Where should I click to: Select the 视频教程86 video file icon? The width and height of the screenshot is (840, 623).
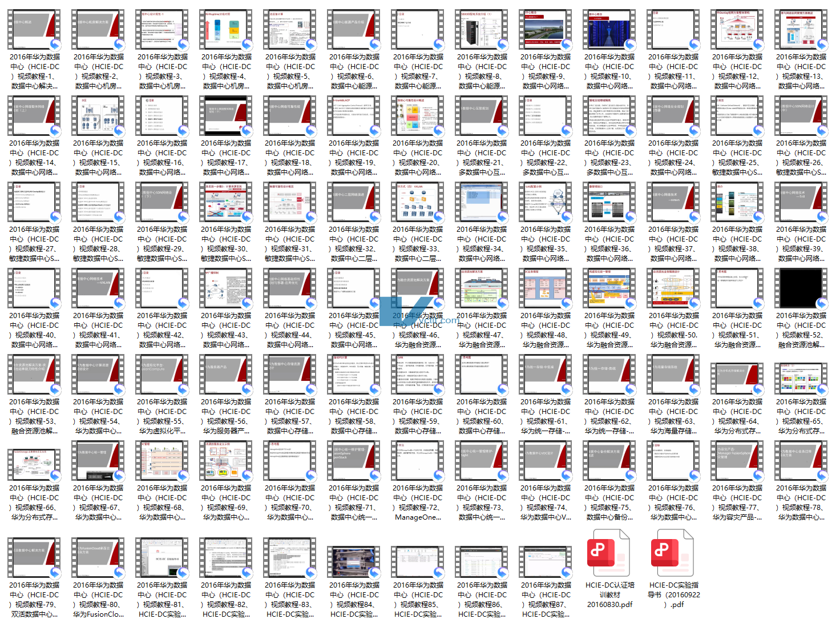(x=482, y=561)
